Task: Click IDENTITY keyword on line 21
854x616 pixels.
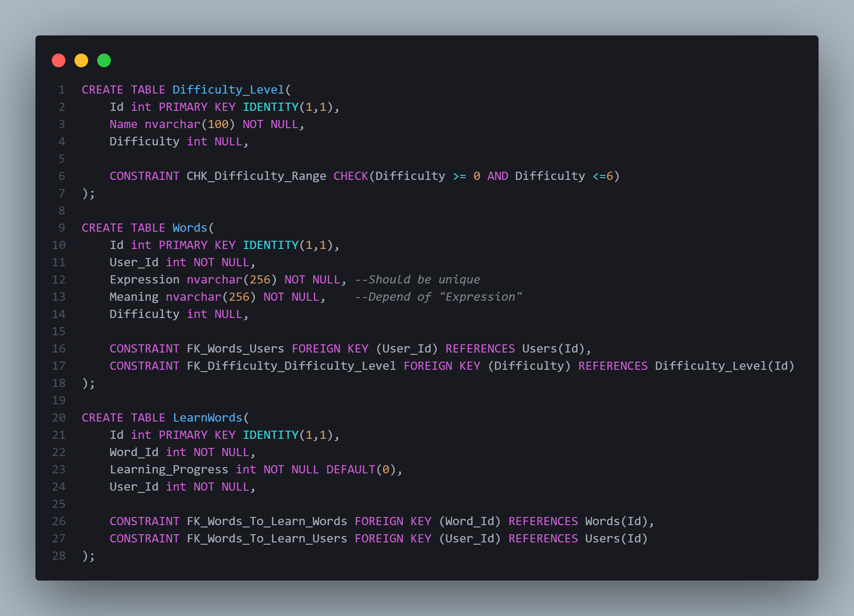Action: (271, 435)
